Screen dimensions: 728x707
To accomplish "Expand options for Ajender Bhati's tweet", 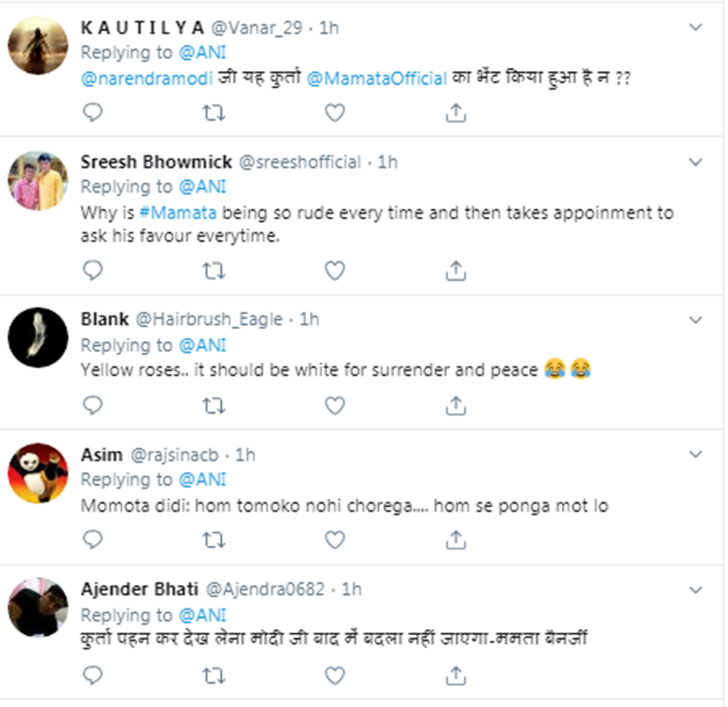I will pos(696,590).
